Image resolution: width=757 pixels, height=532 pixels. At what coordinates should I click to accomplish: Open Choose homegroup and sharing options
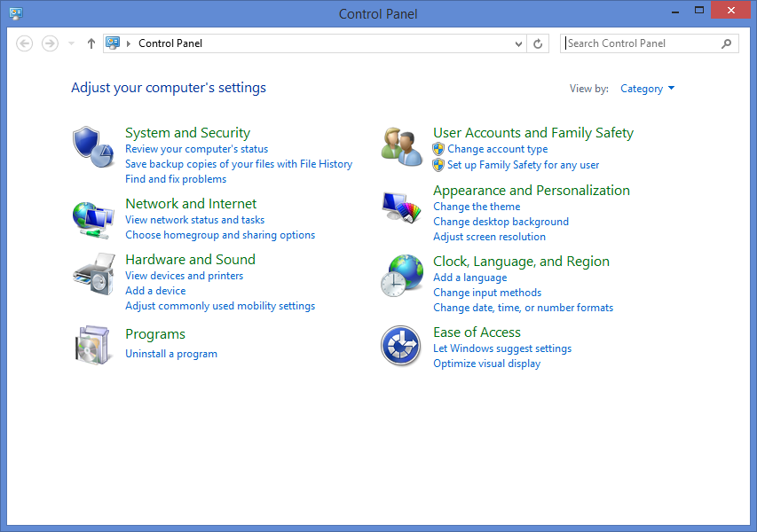click(x=220, y=235)
